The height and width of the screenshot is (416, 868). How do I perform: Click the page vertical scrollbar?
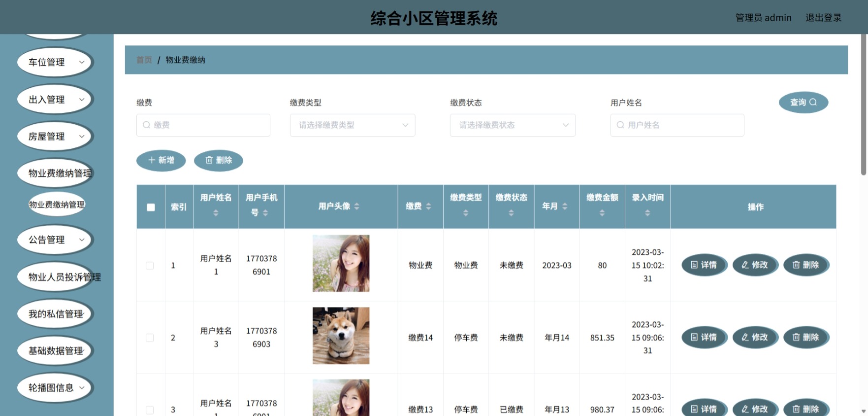(864, 105)
